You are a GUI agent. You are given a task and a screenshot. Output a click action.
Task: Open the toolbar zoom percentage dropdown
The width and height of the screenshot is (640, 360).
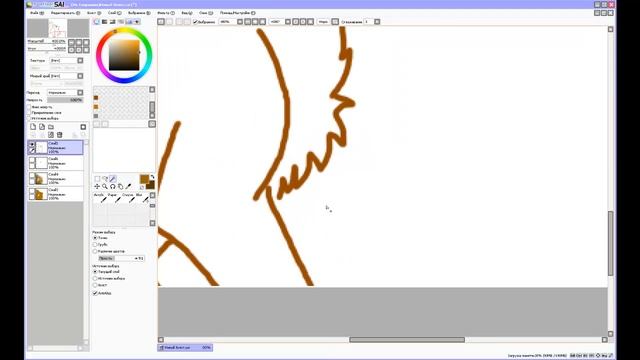[x=240, y=22]
